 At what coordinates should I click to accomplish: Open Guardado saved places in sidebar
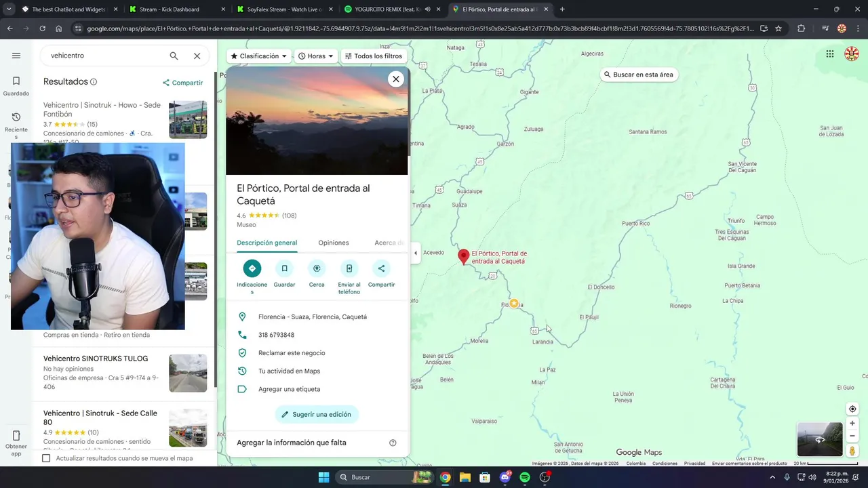(16, 86)
